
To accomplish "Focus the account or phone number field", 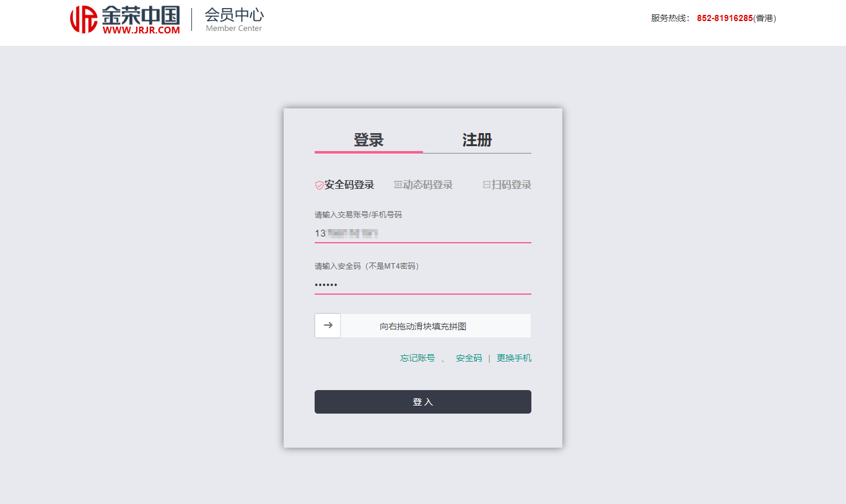I will click(x=422, y=233).
